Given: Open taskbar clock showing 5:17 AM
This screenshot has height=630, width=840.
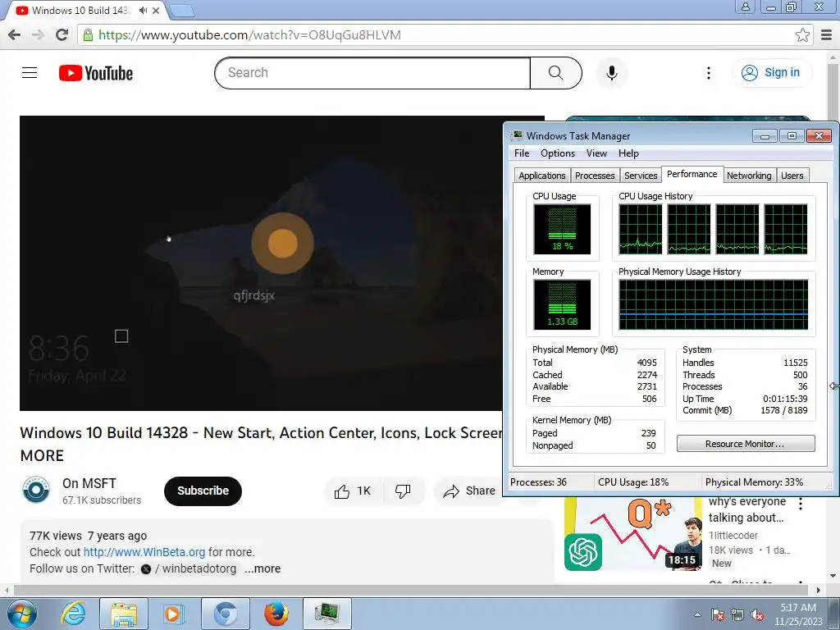Looking at the screenshot, I should 797,614.
